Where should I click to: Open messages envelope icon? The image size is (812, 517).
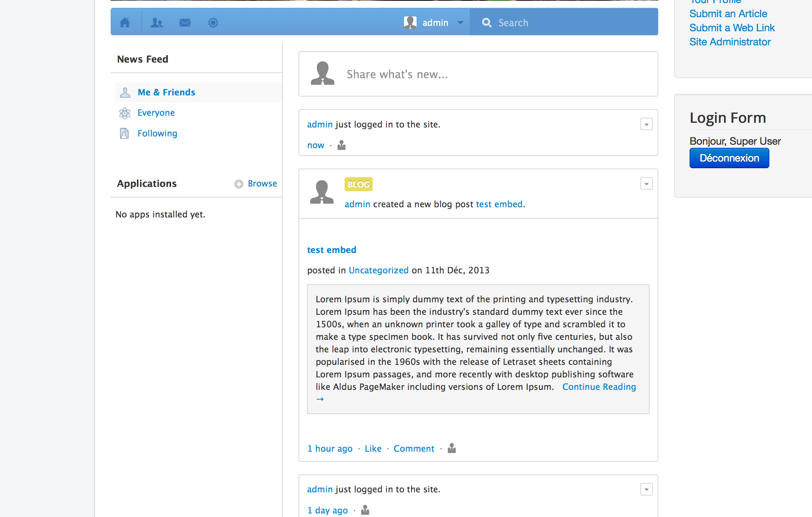tap(185, 23)
